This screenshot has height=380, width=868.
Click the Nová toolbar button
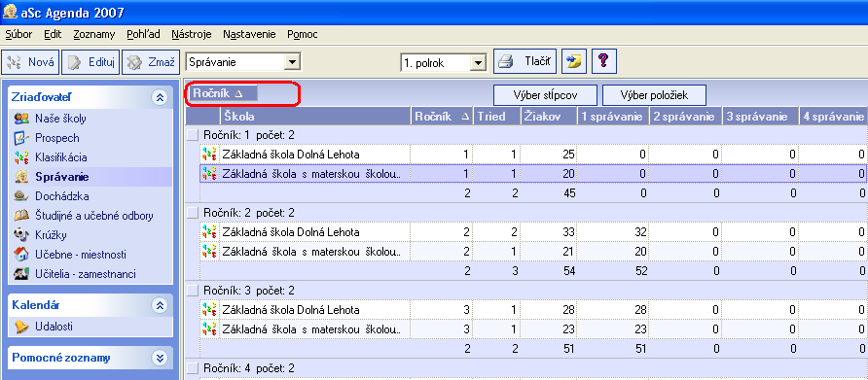[x=30, y=62]
